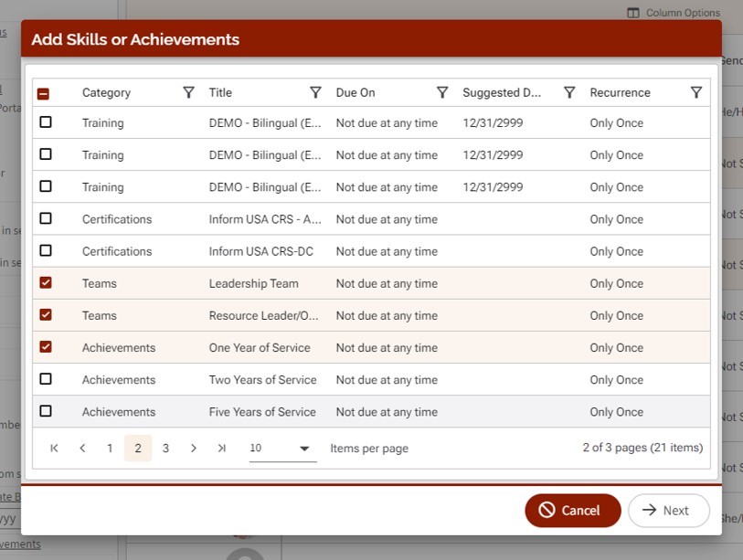Image resolution: width=743 pixels, height=560 pixels.
Task: Go to the first page of results
Action: [54, 449]
